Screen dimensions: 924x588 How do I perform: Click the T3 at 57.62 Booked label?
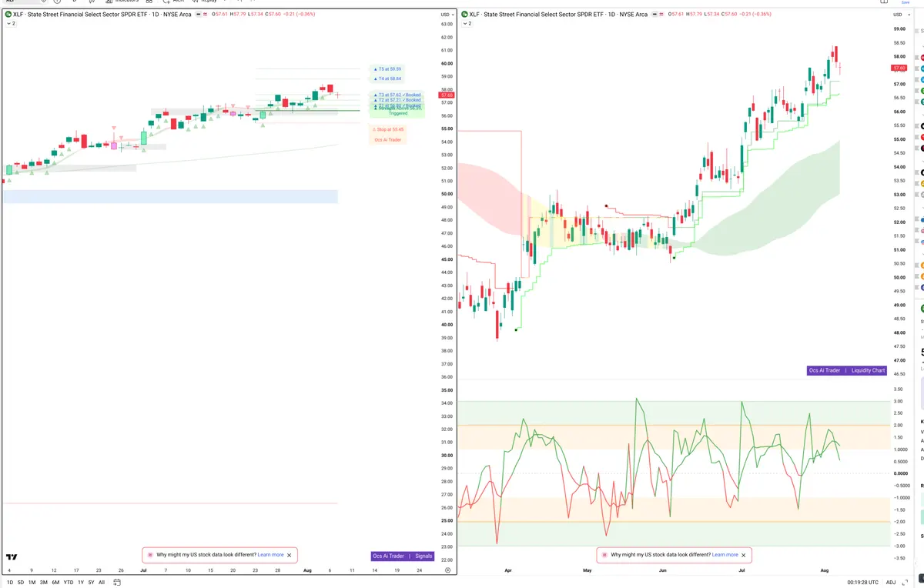(x=397, y=95)
